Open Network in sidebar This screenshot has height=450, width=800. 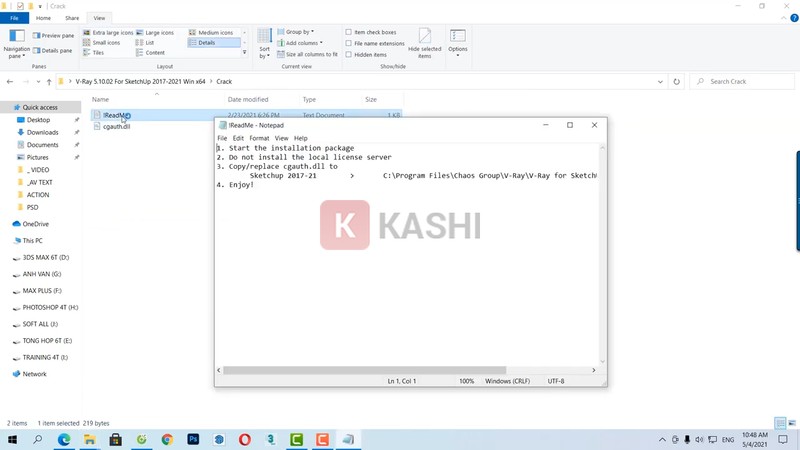coord(34,374)
